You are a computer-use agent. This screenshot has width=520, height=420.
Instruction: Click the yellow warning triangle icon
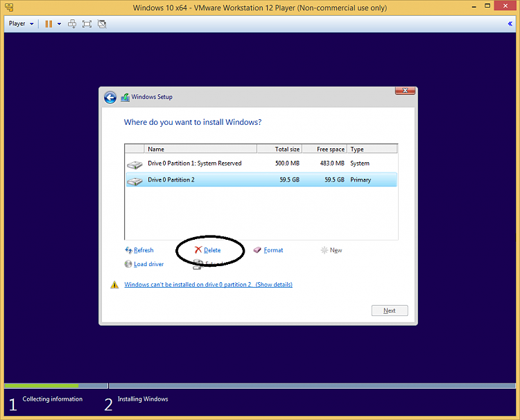(114, 285)
